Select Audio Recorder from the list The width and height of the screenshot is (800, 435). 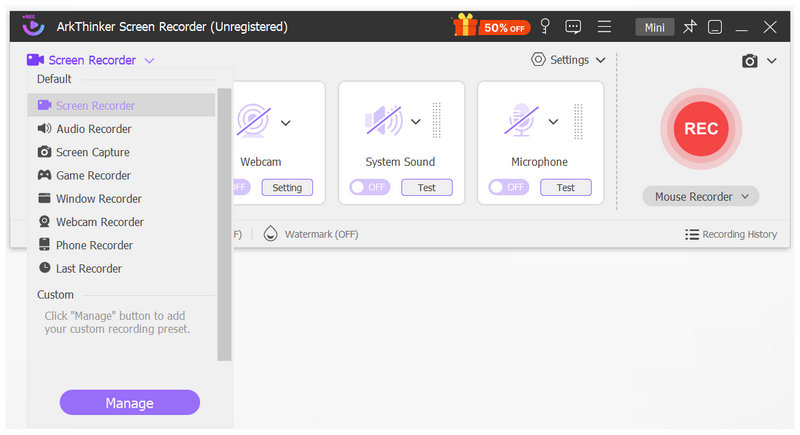coord(121,129)
